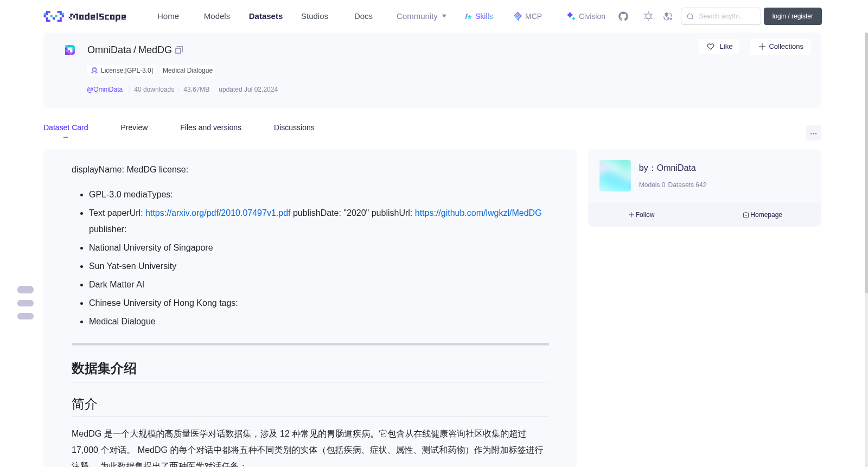The width and height of the screenshot is (868, 467).
Task: Click the search magnifier icon
Action: click(x=690, y=16)
